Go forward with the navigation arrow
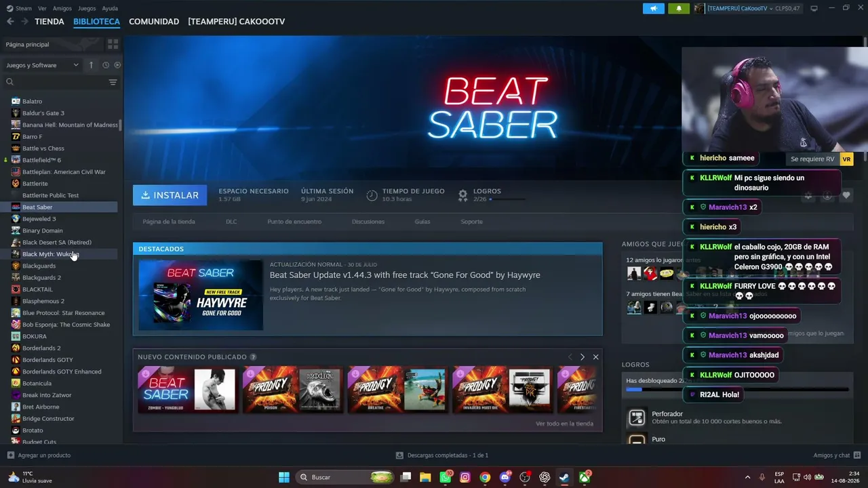Screen dimensions: 868x488 pyautogui.click(x=24, y=22)
